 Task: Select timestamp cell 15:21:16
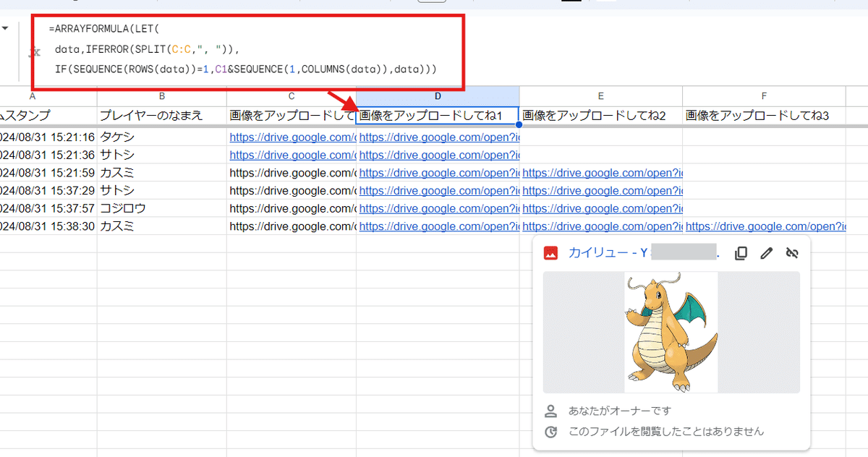coord(48,137)
